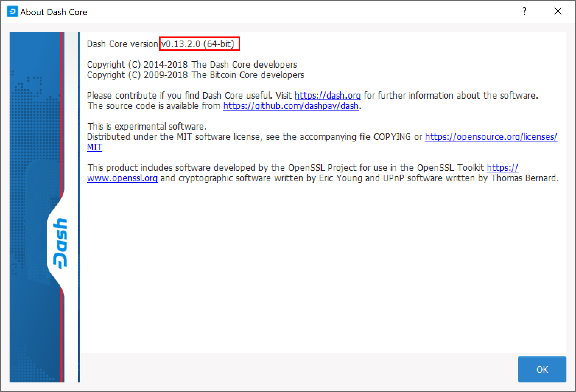Click the Dash Core developers copyright line
Screen dimensions: 576x392
pyautogui.click(x=192, y=64)
